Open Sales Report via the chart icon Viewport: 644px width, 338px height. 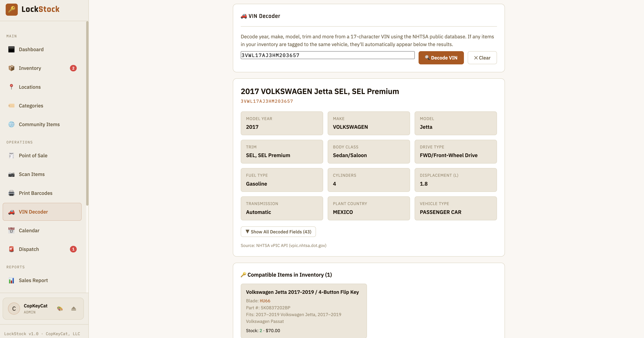pyautogui.click(x=12, y=280)
